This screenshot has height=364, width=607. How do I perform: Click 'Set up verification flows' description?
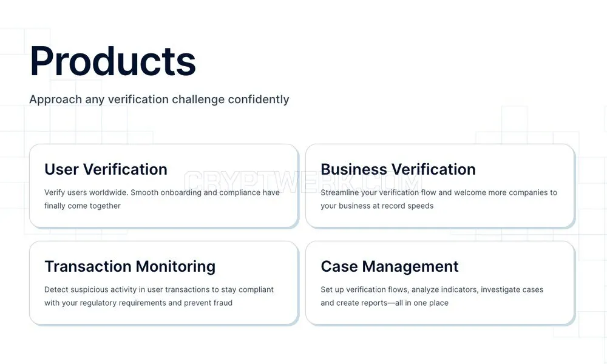point(432,296)
